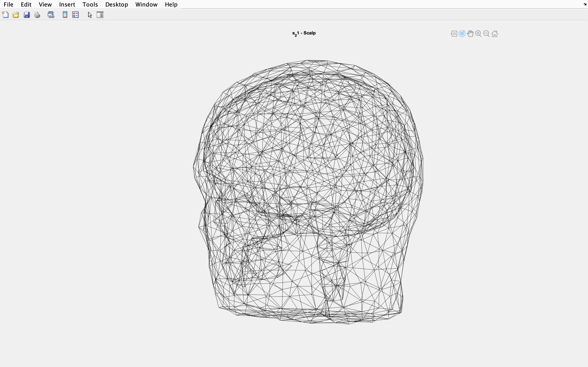
Task: Open the Tools menu
Action: coord(90,4)
